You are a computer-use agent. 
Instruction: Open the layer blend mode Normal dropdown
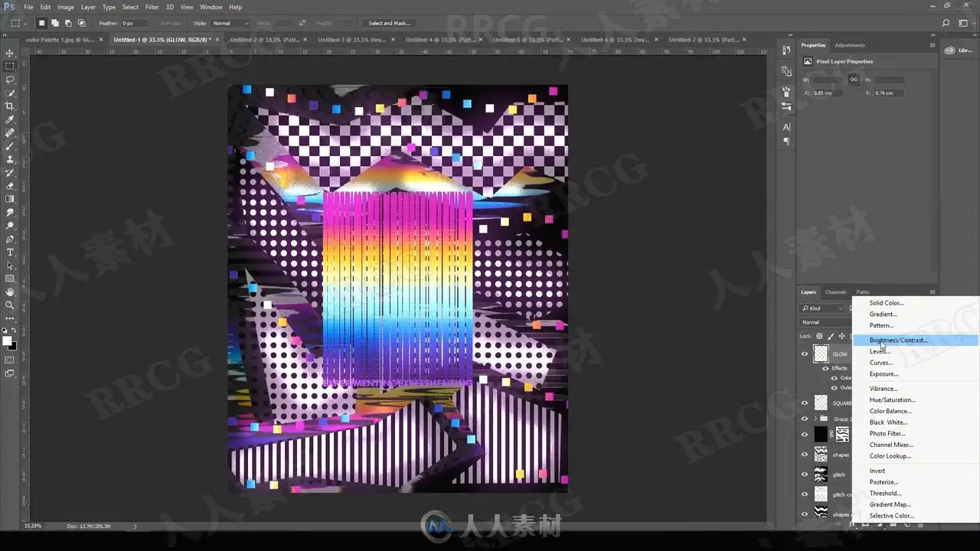[x=826, y=322]
